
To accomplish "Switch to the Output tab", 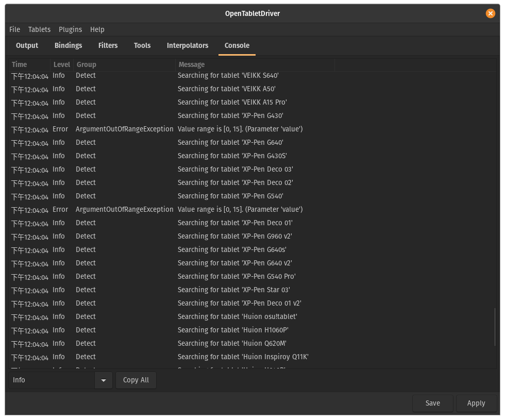I will (27, 45).
